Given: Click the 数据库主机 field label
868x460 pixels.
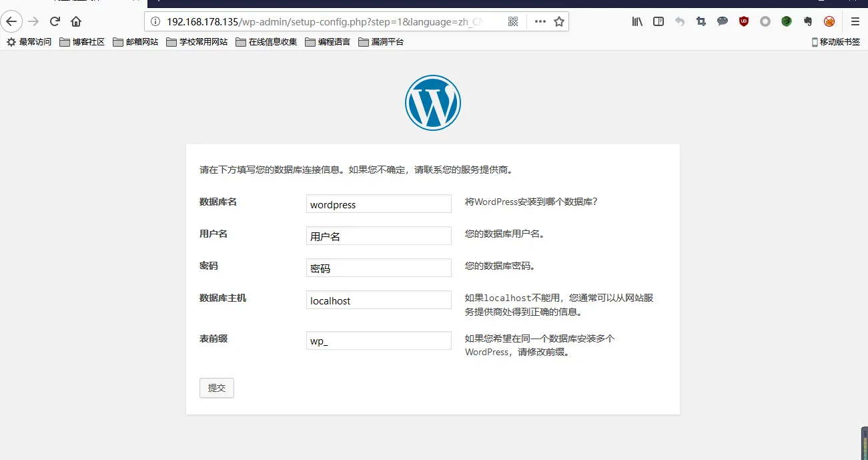Looking at the screenshot, I should (223, 298).
